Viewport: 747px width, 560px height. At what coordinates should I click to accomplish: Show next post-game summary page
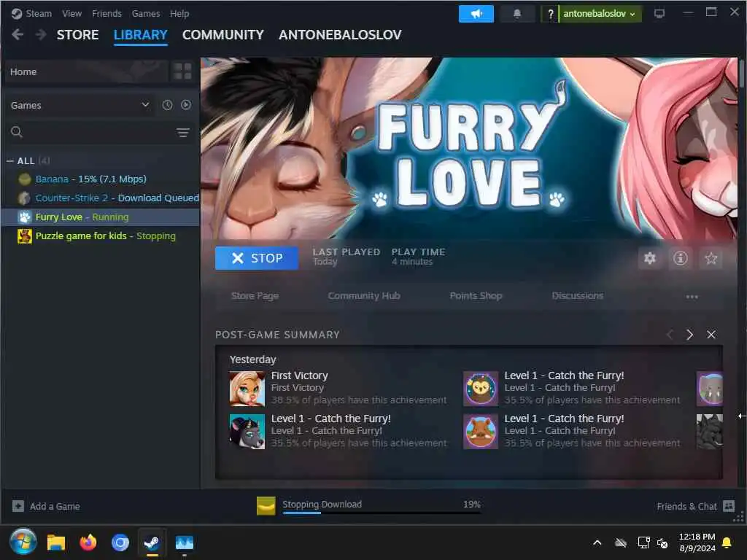690,335
